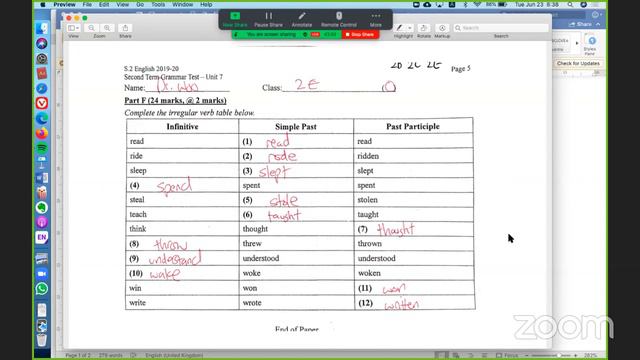The width and height of the screenshot is (640, 360).
Task: Open the Edit menu
Action: tap(104, 4)
